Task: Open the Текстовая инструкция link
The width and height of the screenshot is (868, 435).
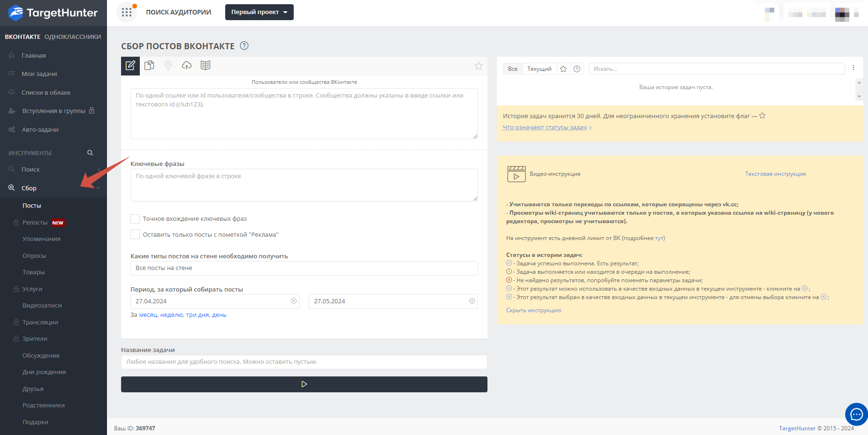Action: tap(775, 174)
